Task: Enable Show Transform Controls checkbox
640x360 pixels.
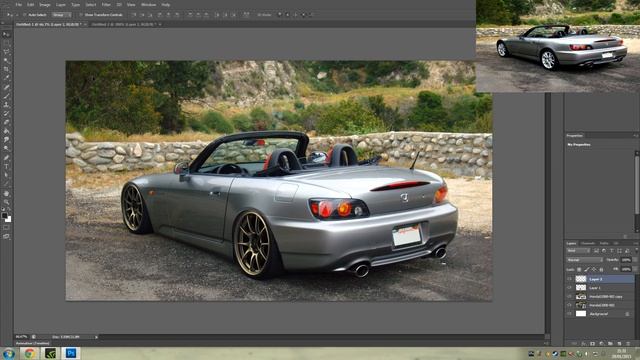Action: (81, 15)
